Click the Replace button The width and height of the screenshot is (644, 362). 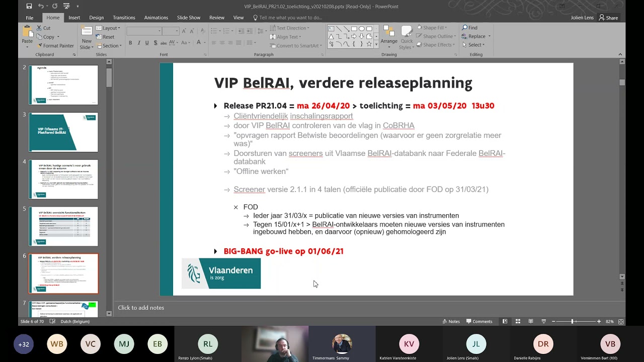click(476, 36)
